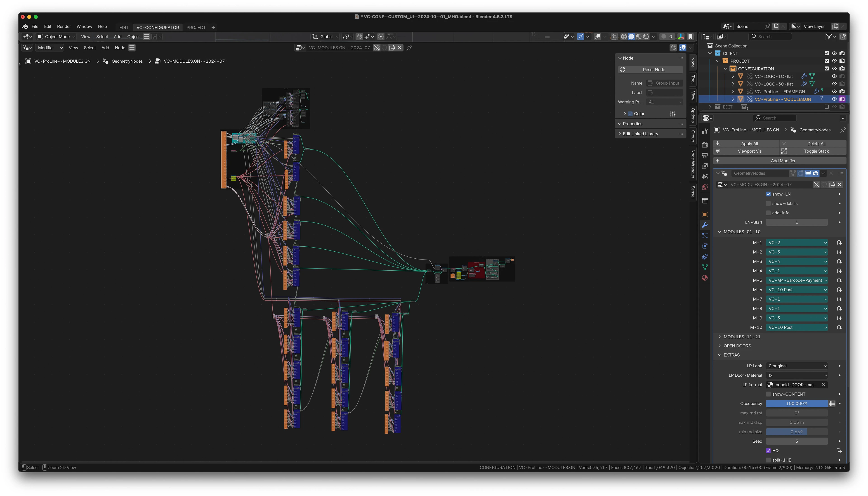Image resolution: width=868 pixels, height=496 pixels.
Task: Open the Window menu
Action: 84,27
